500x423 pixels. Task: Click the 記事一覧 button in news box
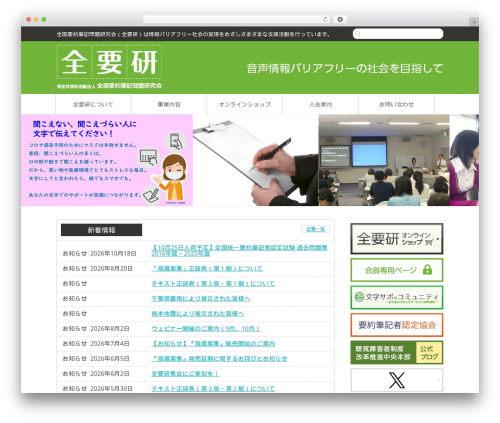[x=315, y=229]
